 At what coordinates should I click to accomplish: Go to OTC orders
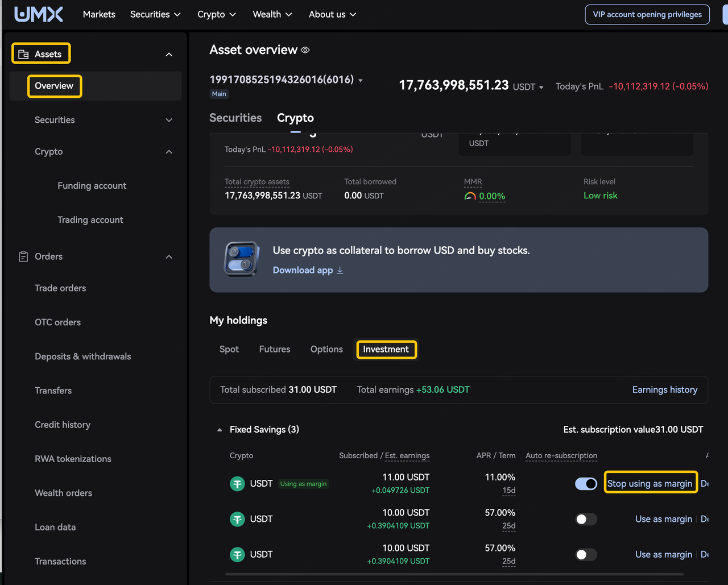tap(58, 322)
